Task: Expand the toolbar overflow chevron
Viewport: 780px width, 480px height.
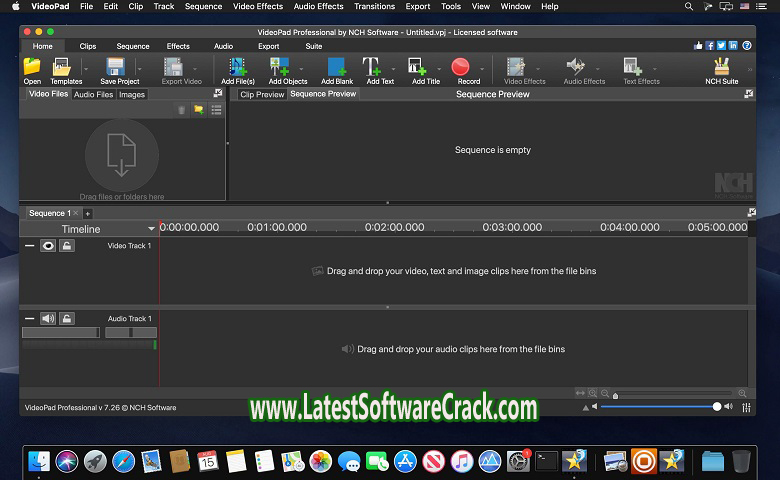Action: click(750, 69)
